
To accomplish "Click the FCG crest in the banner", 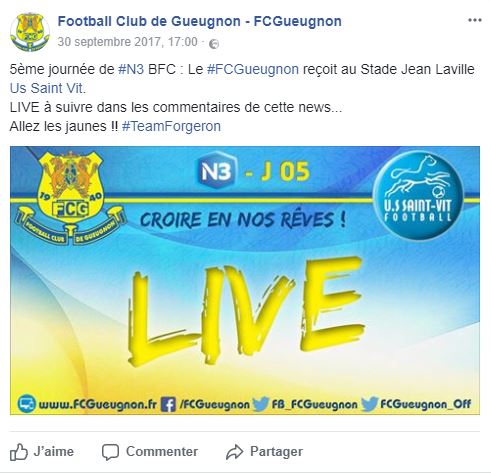I will click(x=70, y=198).
